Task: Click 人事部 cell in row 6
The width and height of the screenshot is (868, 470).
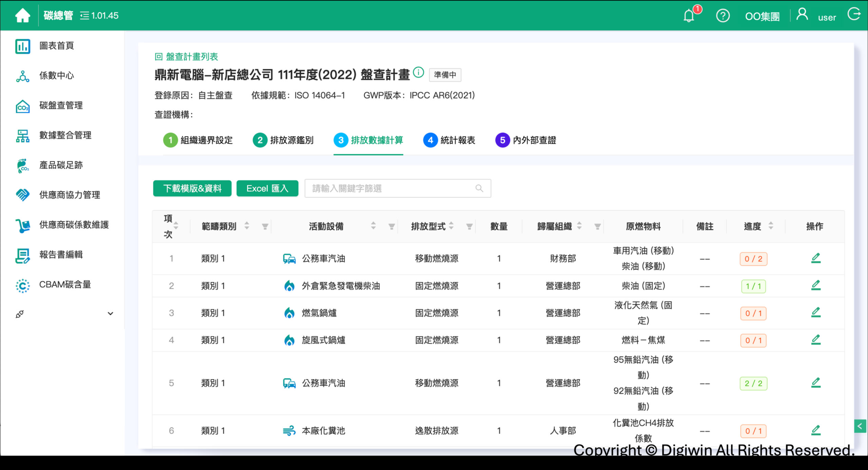Action: 563,431
